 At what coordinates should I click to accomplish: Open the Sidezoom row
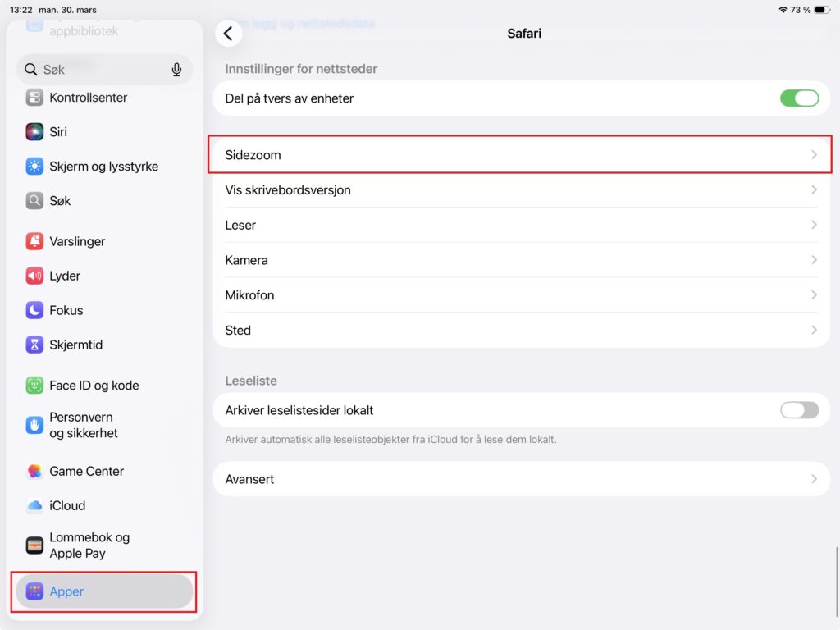[x=521, y=155]
